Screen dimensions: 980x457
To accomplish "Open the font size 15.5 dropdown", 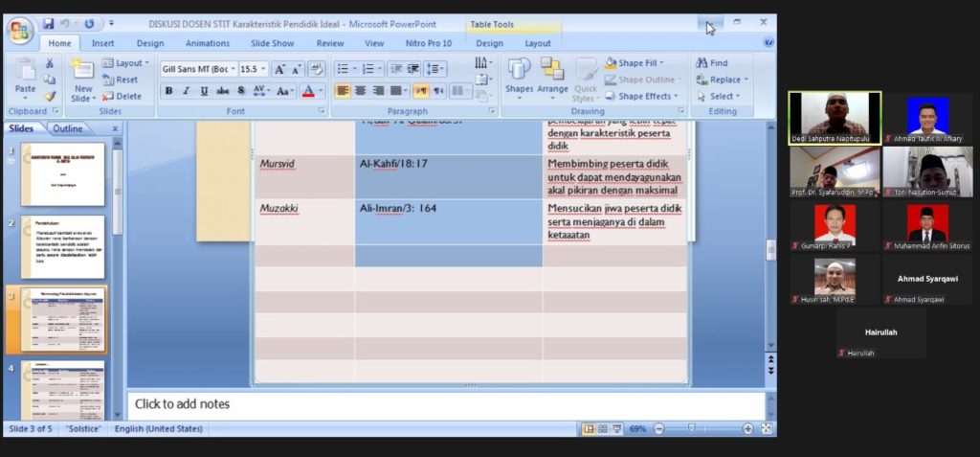I will point(264,69).
